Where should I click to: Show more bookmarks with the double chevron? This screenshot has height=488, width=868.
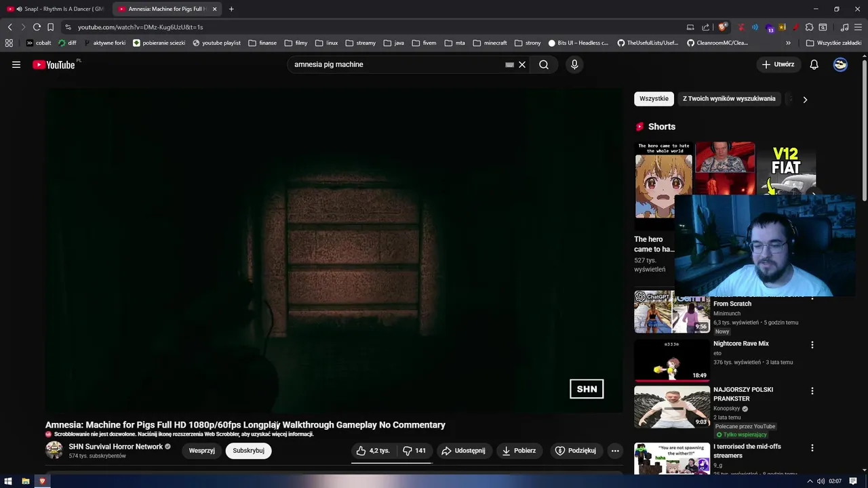(788, 43)
